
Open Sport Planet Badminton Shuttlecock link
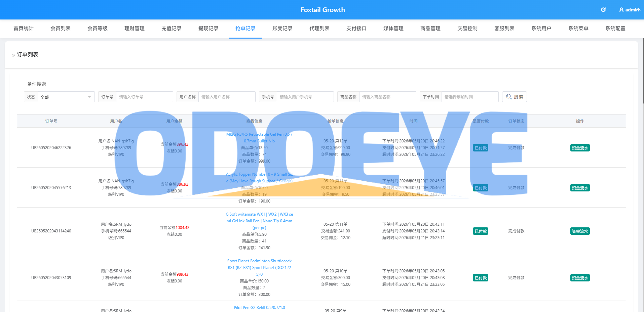[259, 268]
